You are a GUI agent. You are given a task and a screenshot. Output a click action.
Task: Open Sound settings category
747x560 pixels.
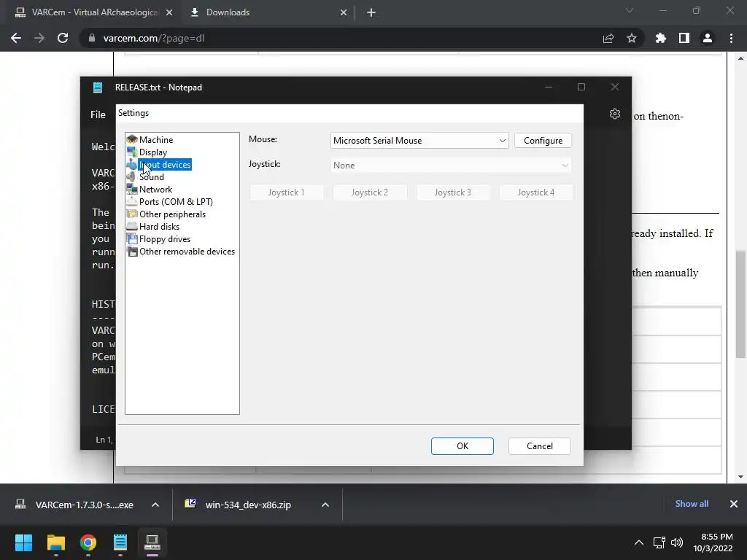click(x=151, y=176)
